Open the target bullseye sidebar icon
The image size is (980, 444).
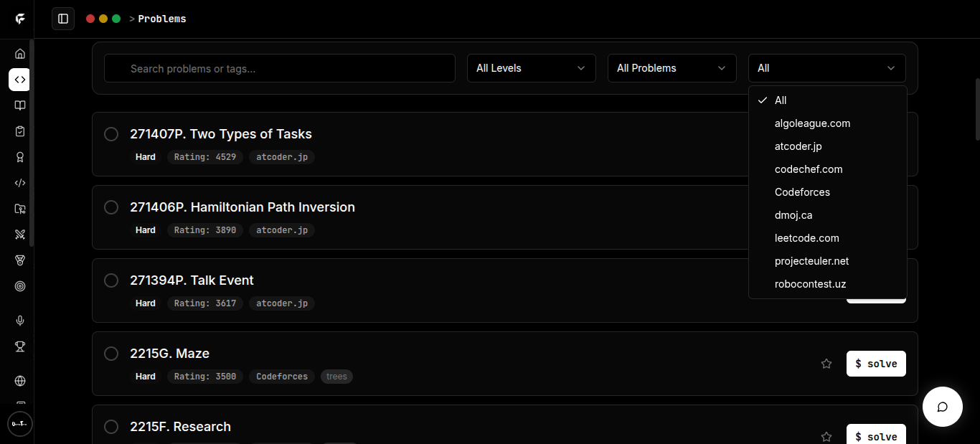pyautogui.click(x=20, y=286)
